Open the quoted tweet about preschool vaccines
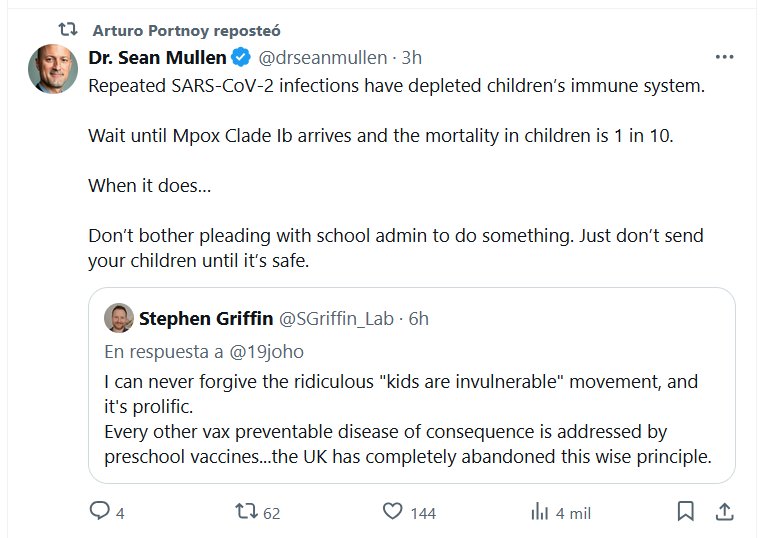 [x=410, y=420]
